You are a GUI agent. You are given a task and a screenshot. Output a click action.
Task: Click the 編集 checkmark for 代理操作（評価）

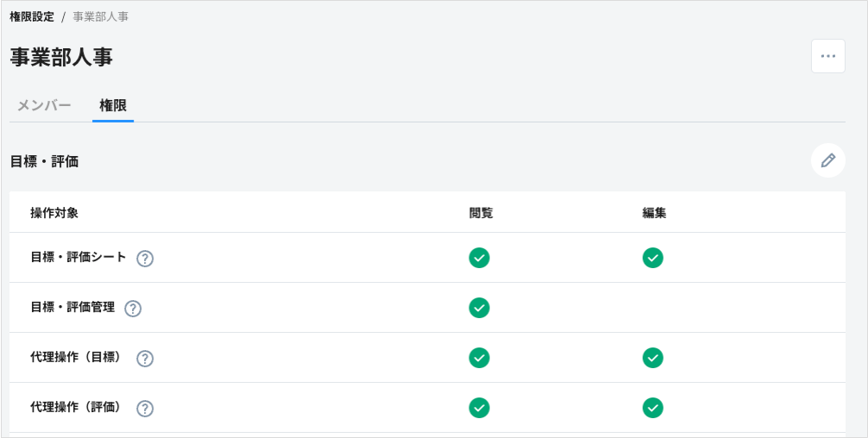pyautogui.click(x=653, y=408)
